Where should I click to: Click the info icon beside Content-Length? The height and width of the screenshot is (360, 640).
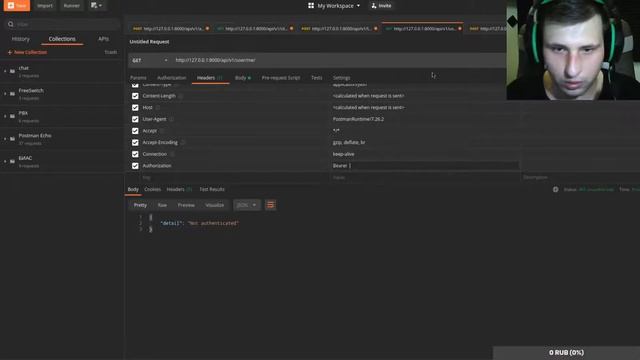point(180,96)
